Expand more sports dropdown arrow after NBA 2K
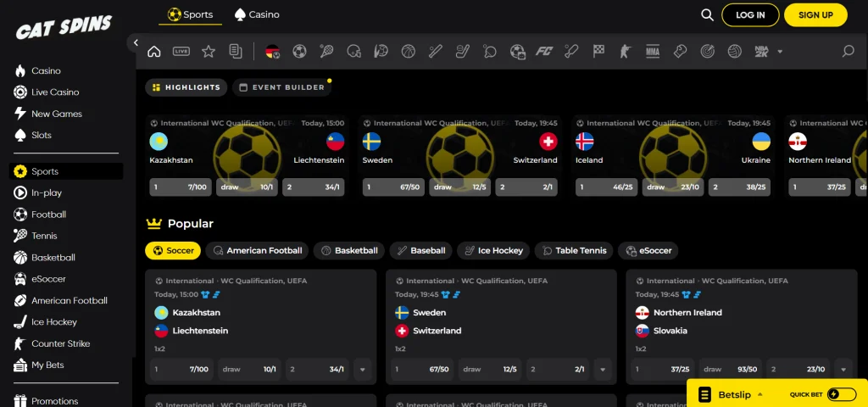The width and height of the screenshot is (868, 407). coord(780,52)
